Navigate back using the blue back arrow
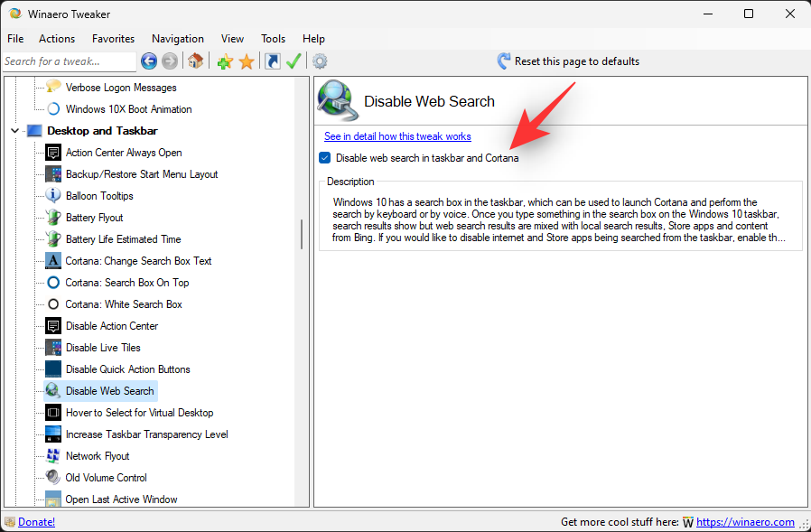The height and width of the screenshot is (532, 811). (x=147, y=61)
